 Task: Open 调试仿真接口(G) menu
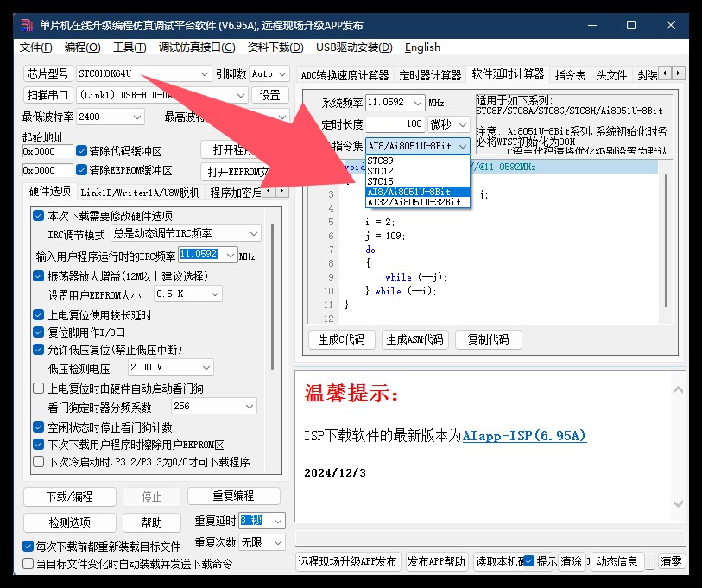tap(197, 47)
